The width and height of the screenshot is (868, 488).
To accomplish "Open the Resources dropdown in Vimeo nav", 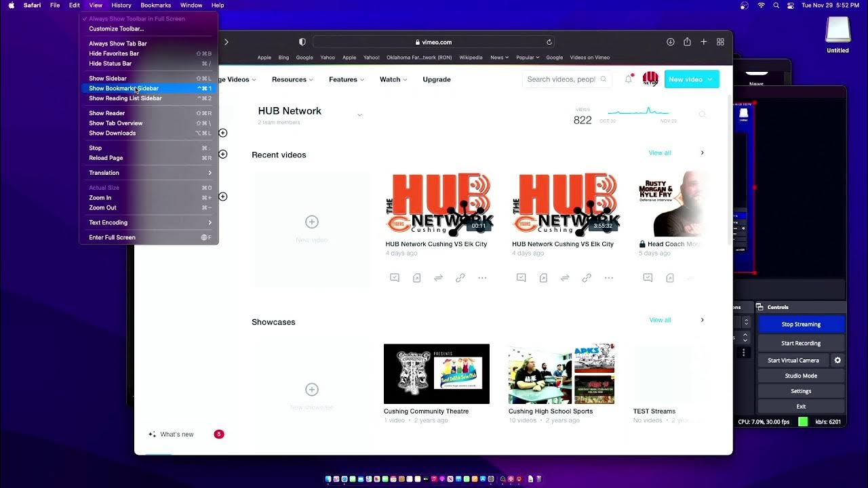I will pyautogui.click(x=292, y=79).
